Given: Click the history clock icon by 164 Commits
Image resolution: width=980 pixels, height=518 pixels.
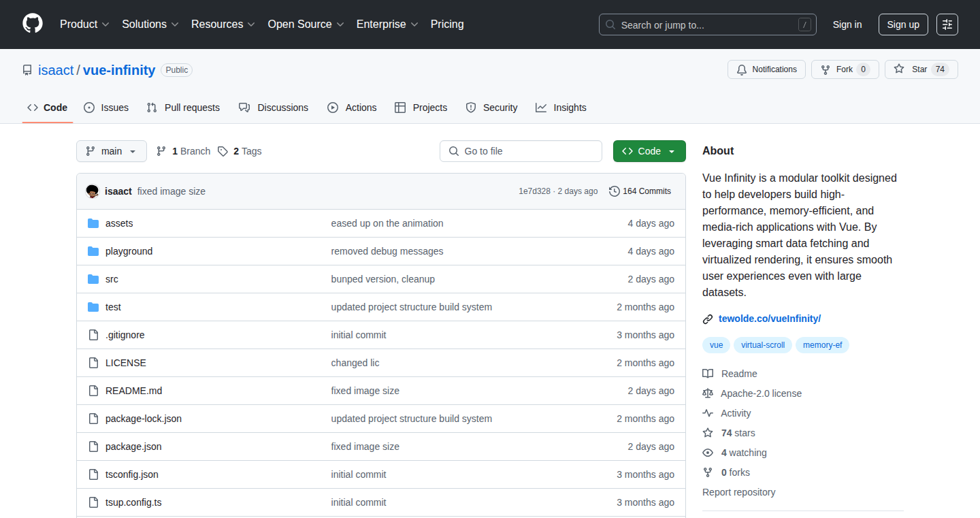Looking at the screenshot, I should click(x=615, y=191).
